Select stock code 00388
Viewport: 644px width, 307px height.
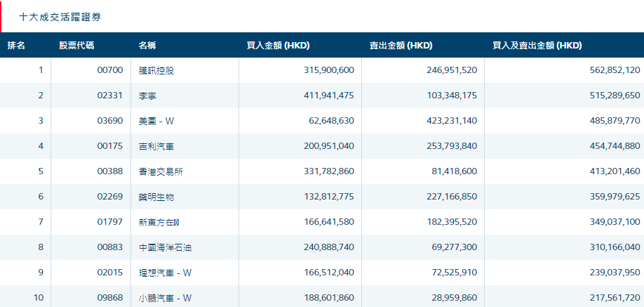[x=110, y=171]
